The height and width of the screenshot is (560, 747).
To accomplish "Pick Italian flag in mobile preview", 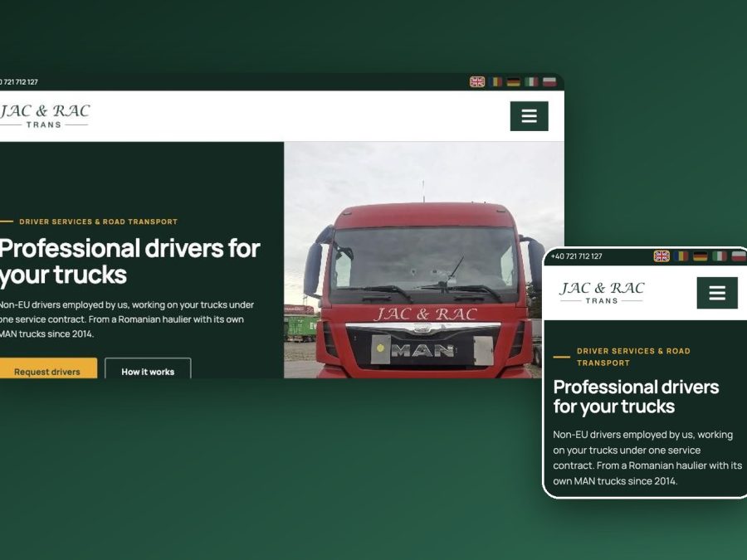I will pyautogui.click(x=720, y=256).
